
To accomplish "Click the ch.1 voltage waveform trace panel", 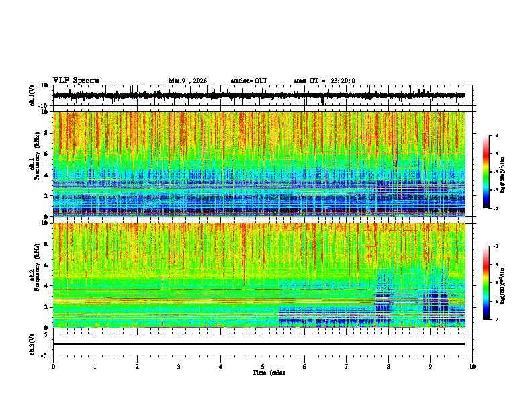I will pyautogui.click(x=262, y=95).
